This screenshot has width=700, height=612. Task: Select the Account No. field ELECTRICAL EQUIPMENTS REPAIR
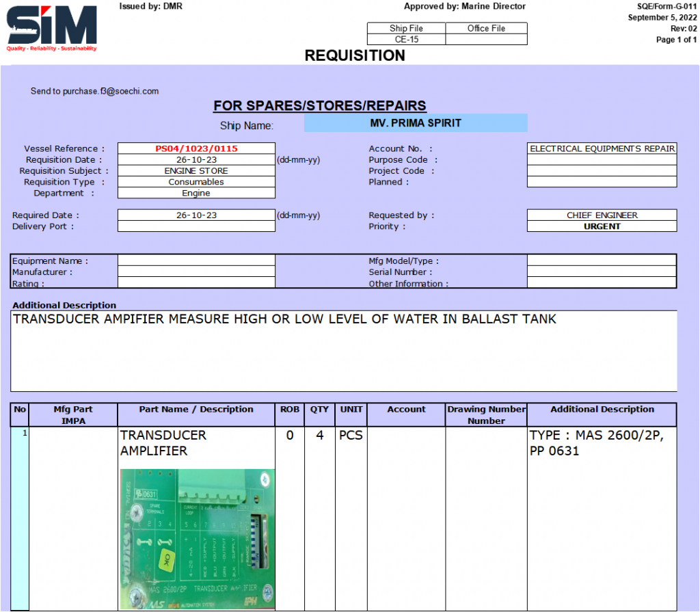[x=602, y=148]
